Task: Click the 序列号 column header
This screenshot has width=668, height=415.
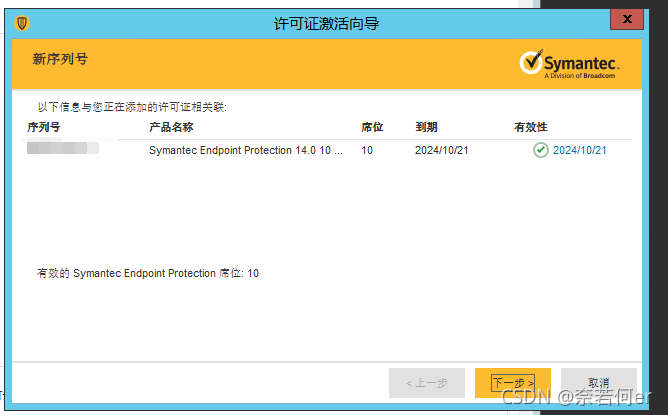Action: [x=43, y=127]
